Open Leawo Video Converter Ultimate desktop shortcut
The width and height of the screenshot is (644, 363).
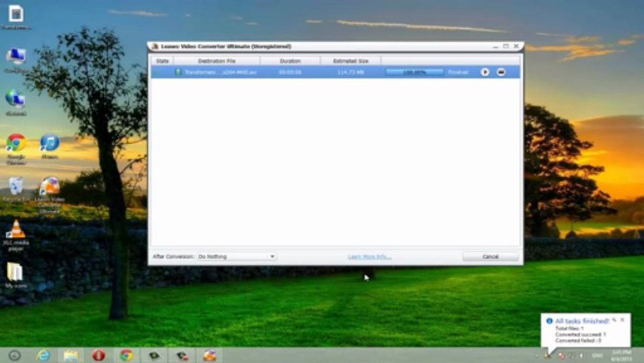click(49, 196)
